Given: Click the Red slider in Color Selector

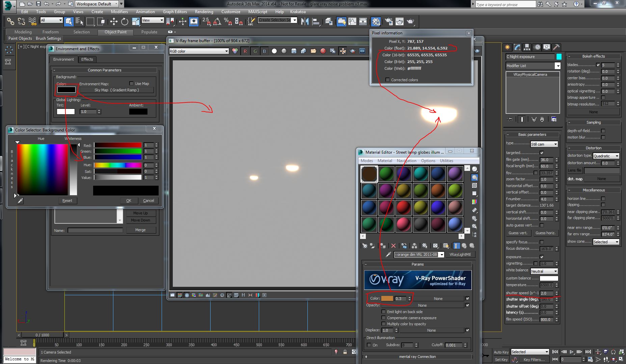Looking at the screenshot, I should (x=118, y=145).
